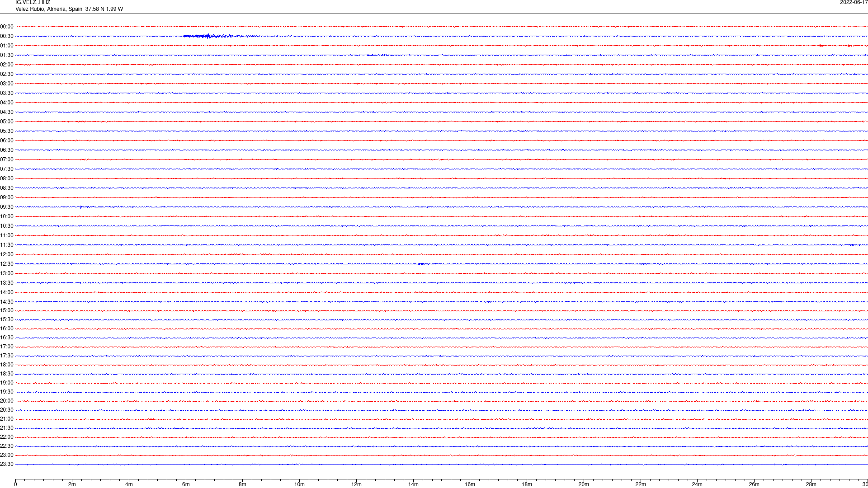Select the 01:30 trace row label

(x=7, y=55)
